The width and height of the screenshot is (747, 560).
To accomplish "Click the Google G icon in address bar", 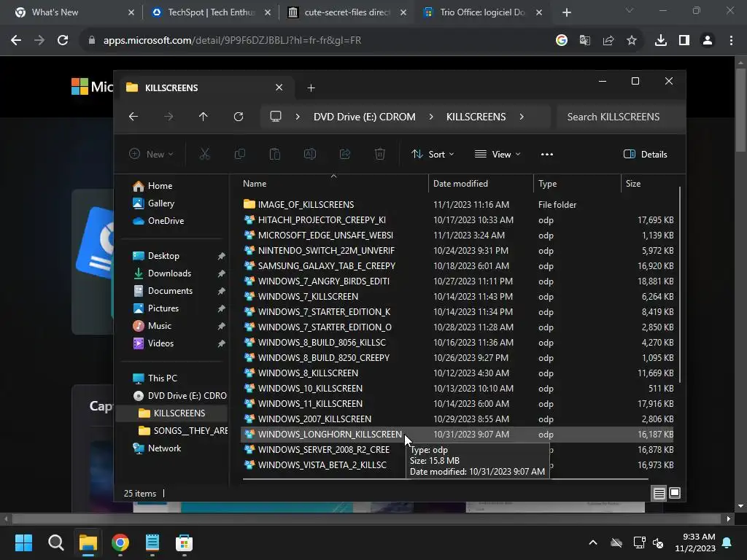I will (x=561, y=41).
